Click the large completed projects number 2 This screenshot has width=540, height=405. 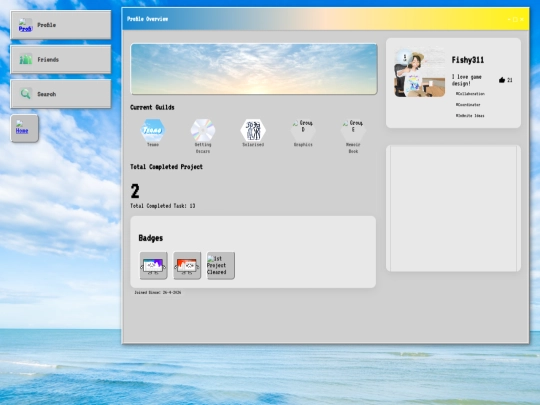tap(135, 191)
